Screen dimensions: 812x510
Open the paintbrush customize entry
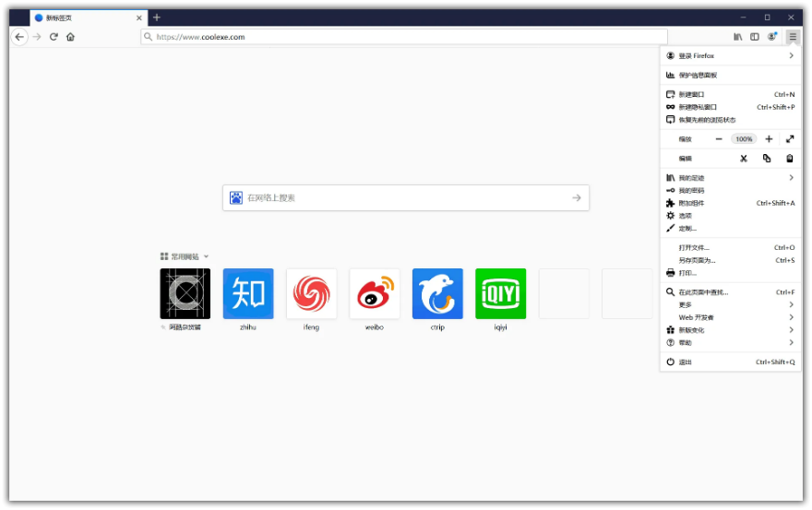(x=730, y=229)
